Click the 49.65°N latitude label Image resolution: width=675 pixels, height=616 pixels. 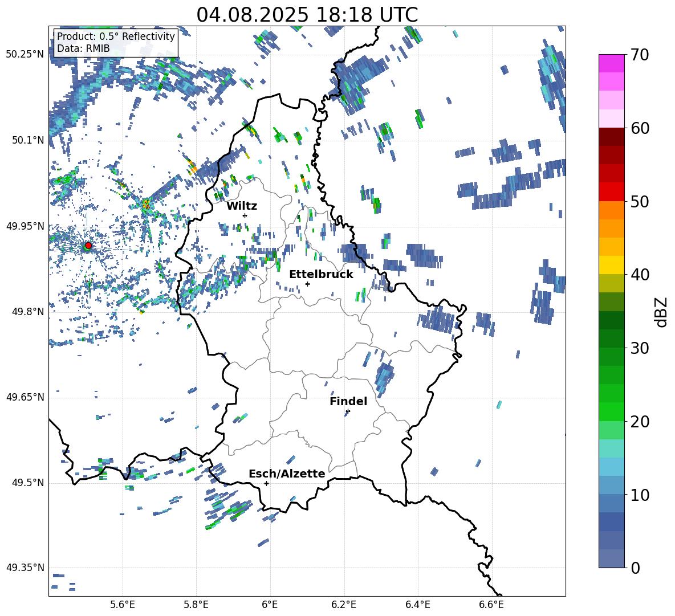(25, 397)
